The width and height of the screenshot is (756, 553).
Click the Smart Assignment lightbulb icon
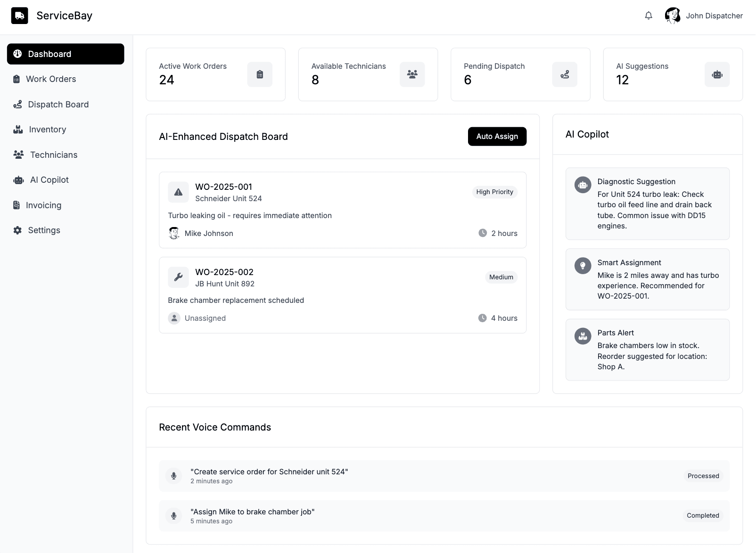583,266
